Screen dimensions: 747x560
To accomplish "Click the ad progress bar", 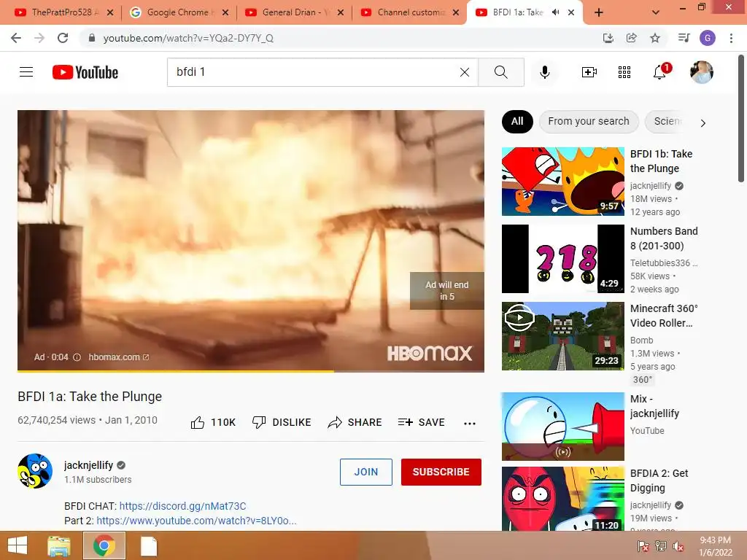I will (251, 370).
